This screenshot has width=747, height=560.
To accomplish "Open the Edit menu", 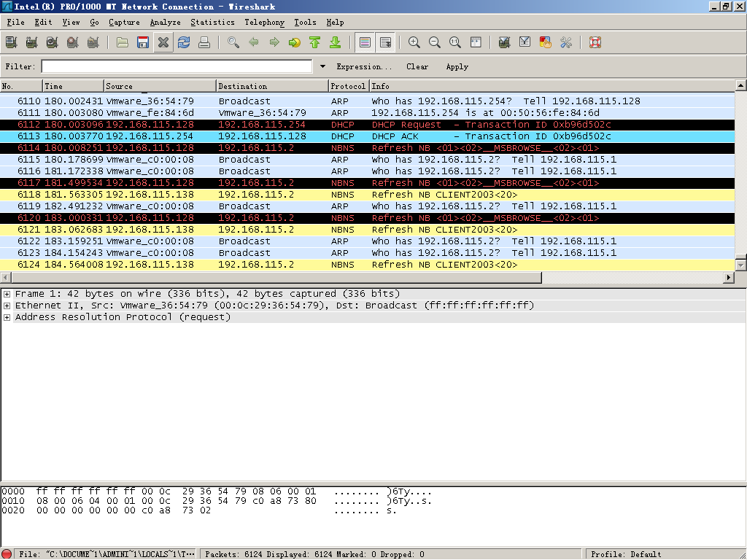I will pyautogui.click(x=43, y=23).
